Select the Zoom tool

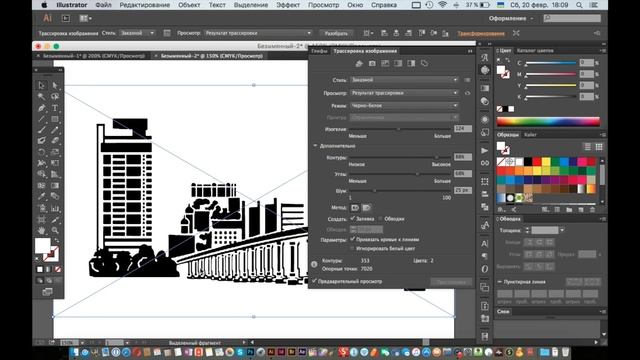coord(55,231)
